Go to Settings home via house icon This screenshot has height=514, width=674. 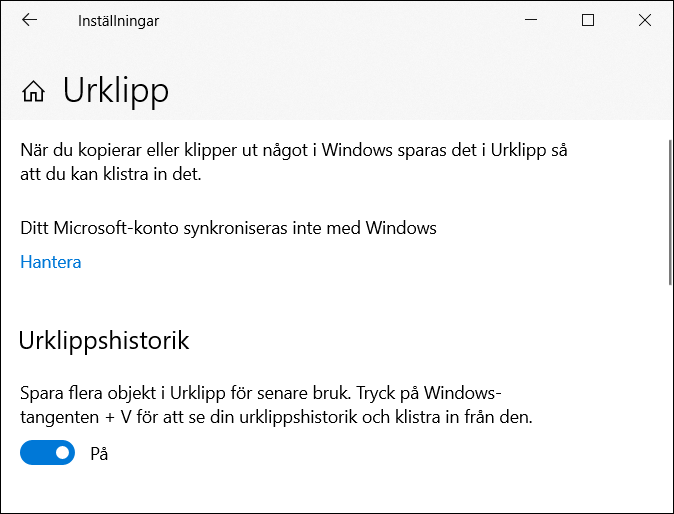click(33, 92)
